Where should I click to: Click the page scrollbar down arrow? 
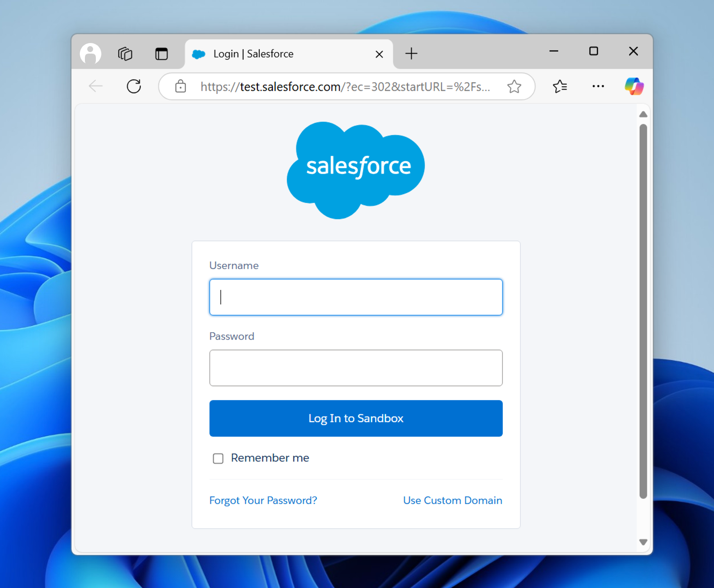tap(643, 542)
